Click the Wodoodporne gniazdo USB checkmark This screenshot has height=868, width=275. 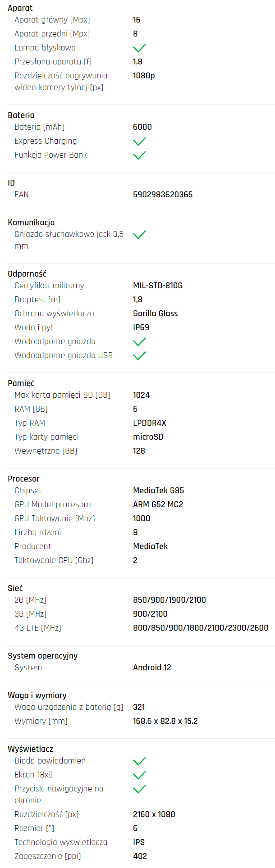140,355
